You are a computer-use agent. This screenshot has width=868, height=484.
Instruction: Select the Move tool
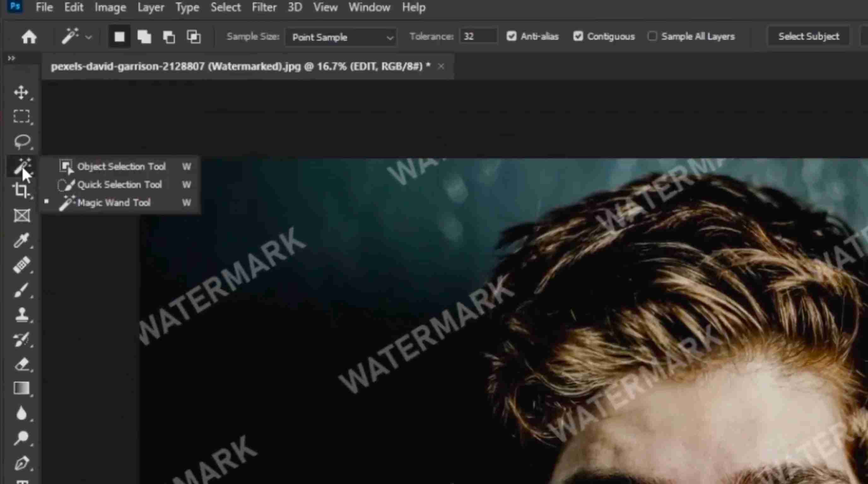pos(21,92)
